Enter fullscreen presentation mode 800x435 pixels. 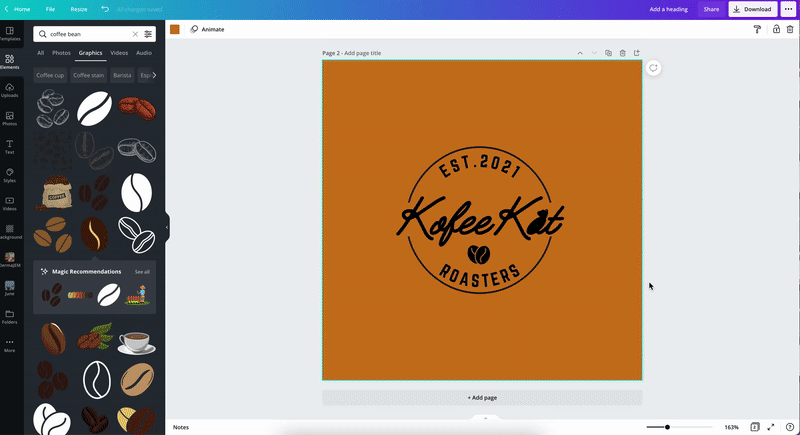771,427
